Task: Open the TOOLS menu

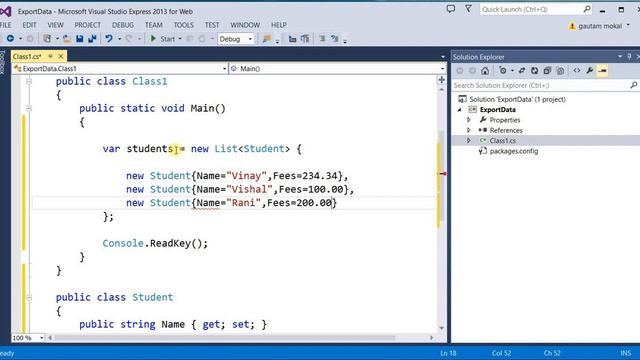Action: pos(184,25)
